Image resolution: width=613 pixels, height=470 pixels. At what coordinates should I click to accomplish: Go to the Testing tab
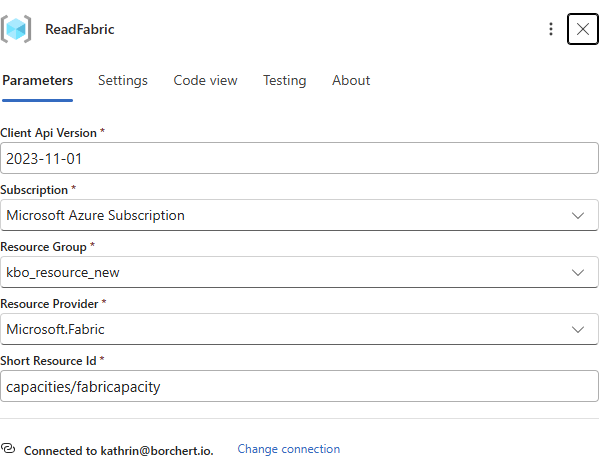click(285, 81)
